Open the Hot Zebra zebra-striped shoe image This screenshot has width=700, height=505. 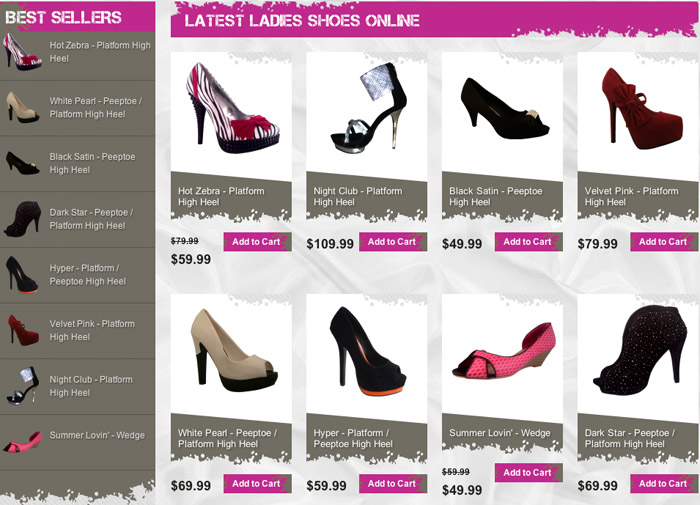(233, 108)
